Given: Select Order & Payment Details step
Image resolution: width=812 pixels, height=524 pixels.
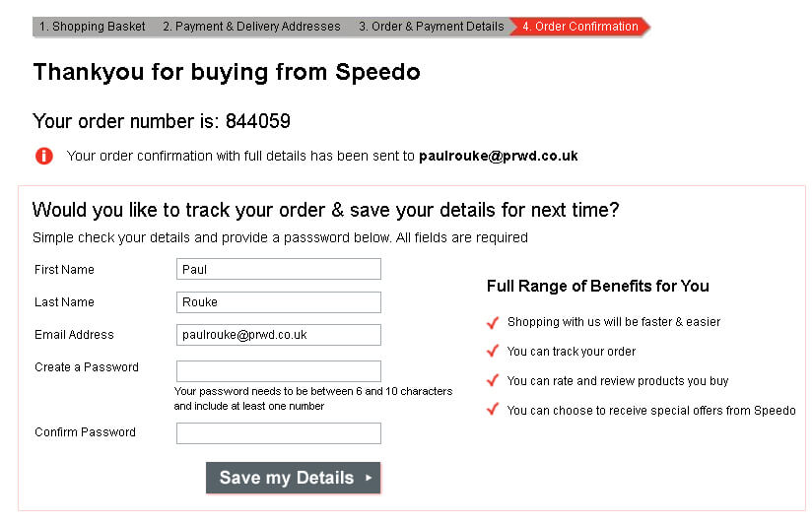Looking at the screenshot, I should (x=432, y=27).
